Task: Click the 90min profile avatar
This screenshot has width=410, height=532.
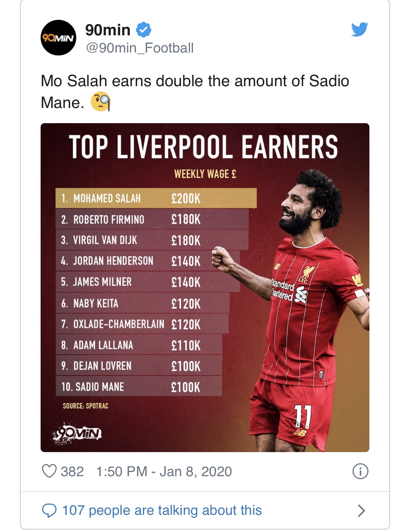Action: (x=58, y=38)
